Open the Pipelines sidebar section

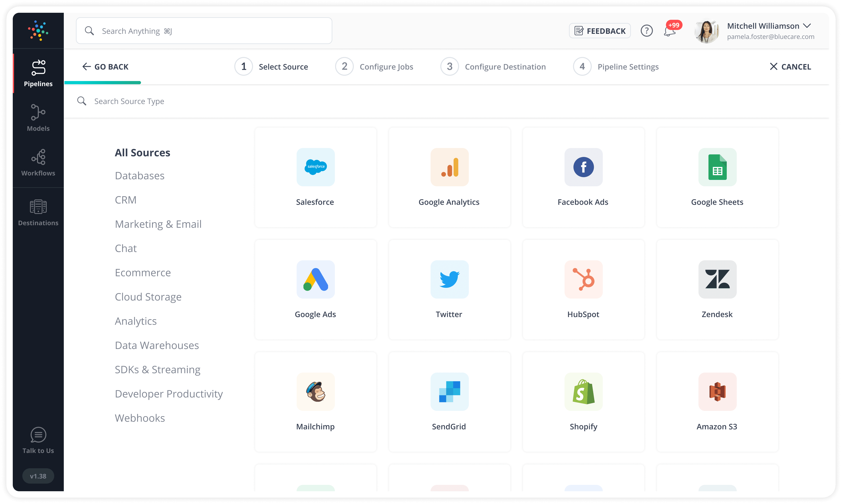(x=38, y=73)
